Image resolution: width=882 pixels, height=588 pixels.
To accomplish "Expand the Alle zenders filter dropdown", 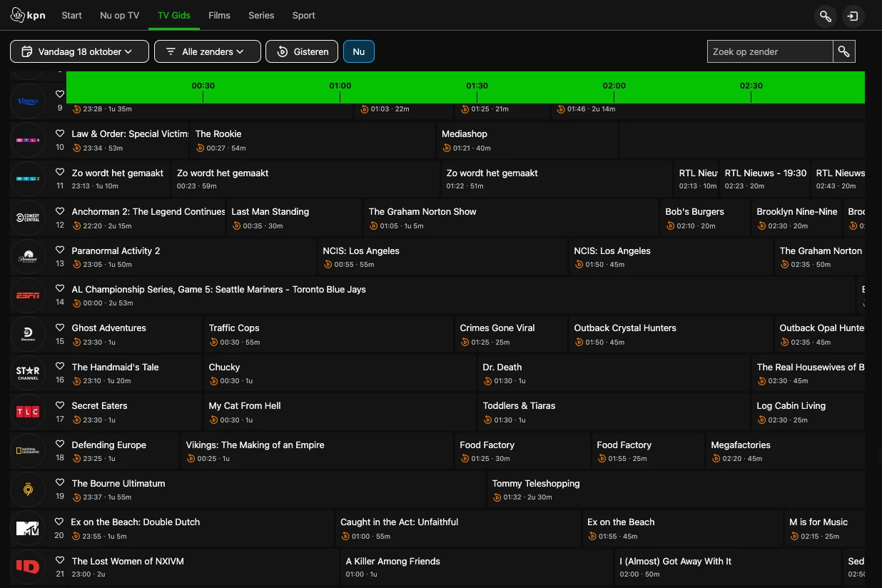I will (207, 51).
